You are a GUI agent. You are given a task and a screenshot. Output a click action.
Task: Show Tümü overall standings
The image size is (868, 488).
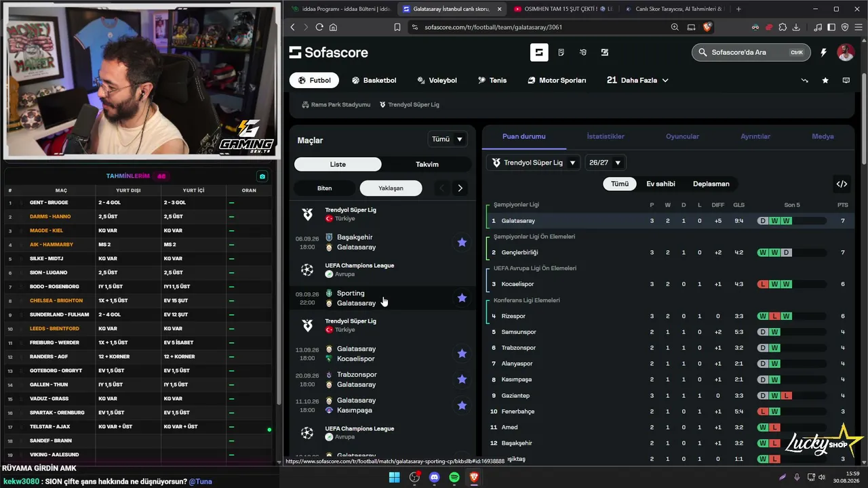pyautogui.click(x=620, y=184)
